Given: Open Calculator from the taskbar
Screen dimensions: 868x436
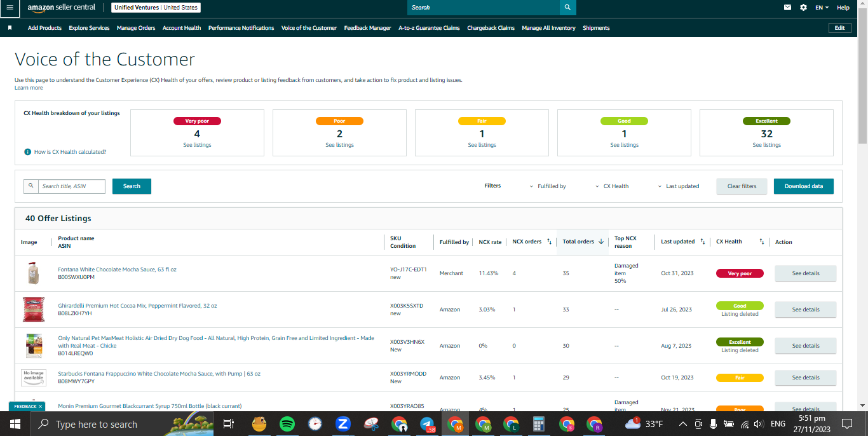Looking at the screenshot, I should pyautogui.click(x=539, y=423).
